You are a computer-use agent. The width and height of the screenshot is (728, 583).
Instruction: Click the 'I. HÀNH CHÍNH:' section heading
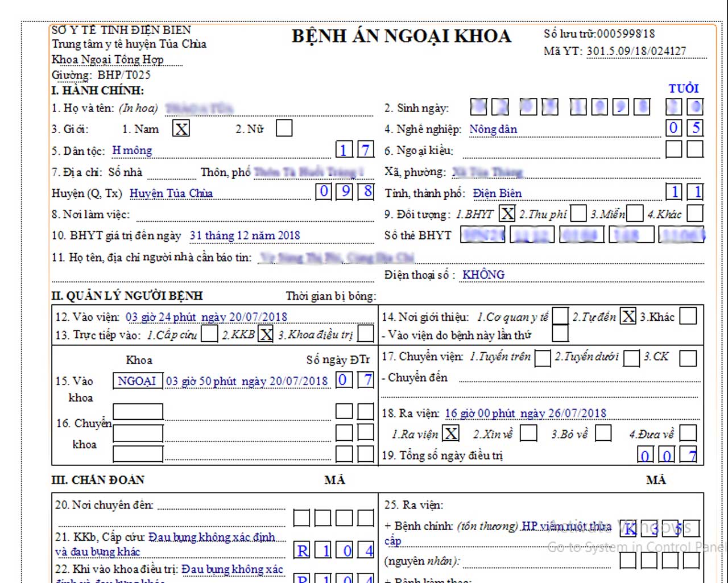(98, 90)
